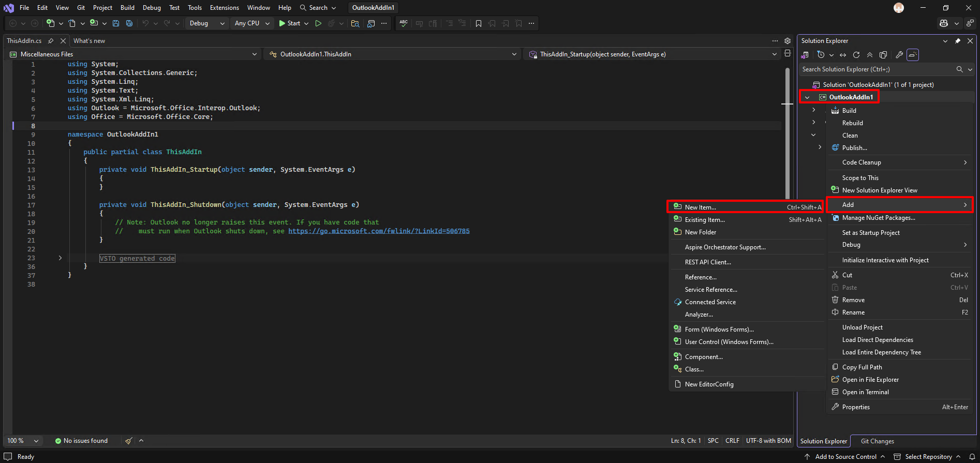Open Properties wrench icon in Solution Explorer
980x463 pixels.
click(x=899, y=55)
